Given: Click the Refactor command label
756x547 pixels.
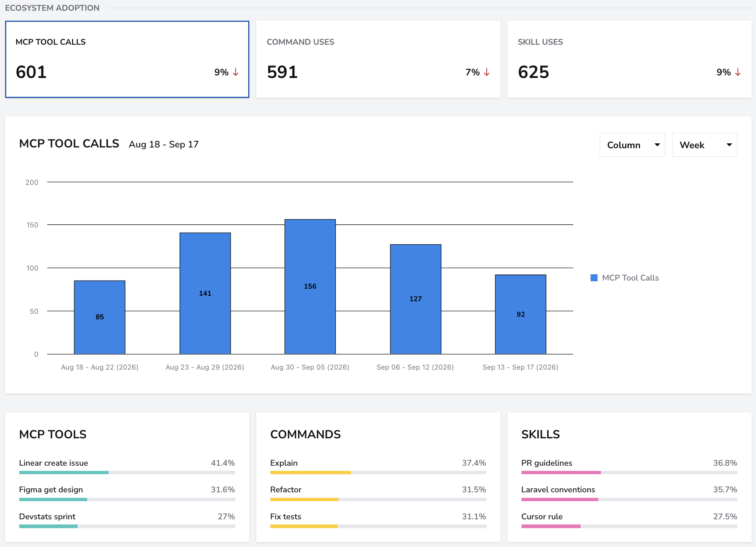Looking at the screenshot, I should click(x=286, y=490).
